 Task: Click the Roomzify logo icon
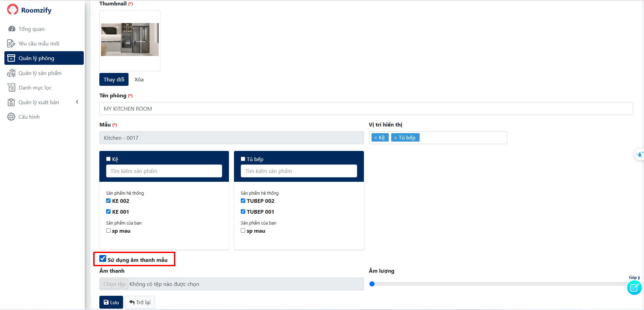pyautogui.click(x=13, y=9)
